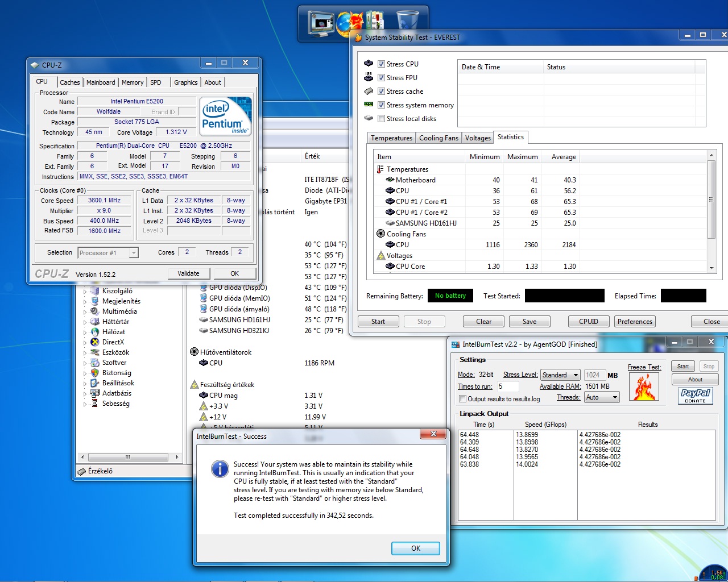Click Start in System Stability Test
Screen dimensions: 728x582
[x=378, y=322]
